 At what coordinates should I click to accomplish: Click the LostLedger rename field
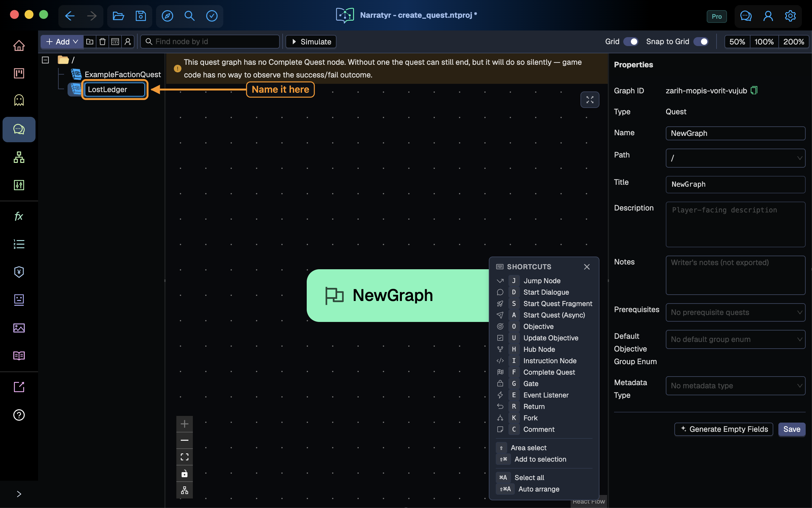pyautogui.click(x=115, y=89)
